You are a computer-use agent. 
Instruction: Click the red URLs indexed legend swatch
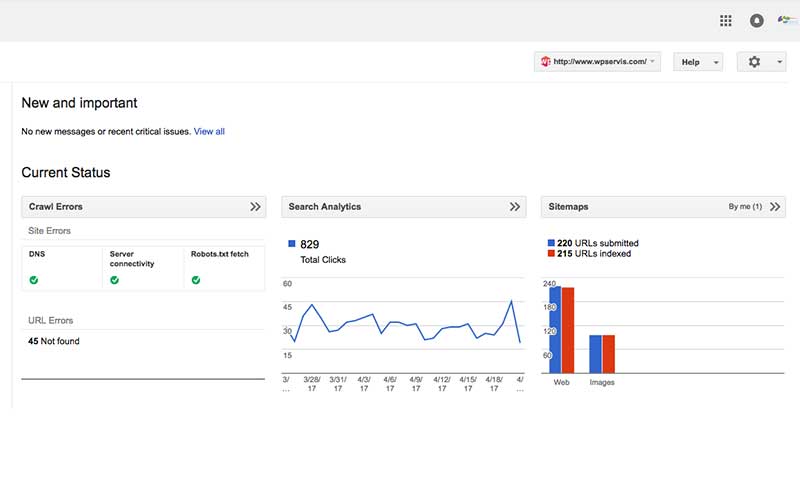551,254
